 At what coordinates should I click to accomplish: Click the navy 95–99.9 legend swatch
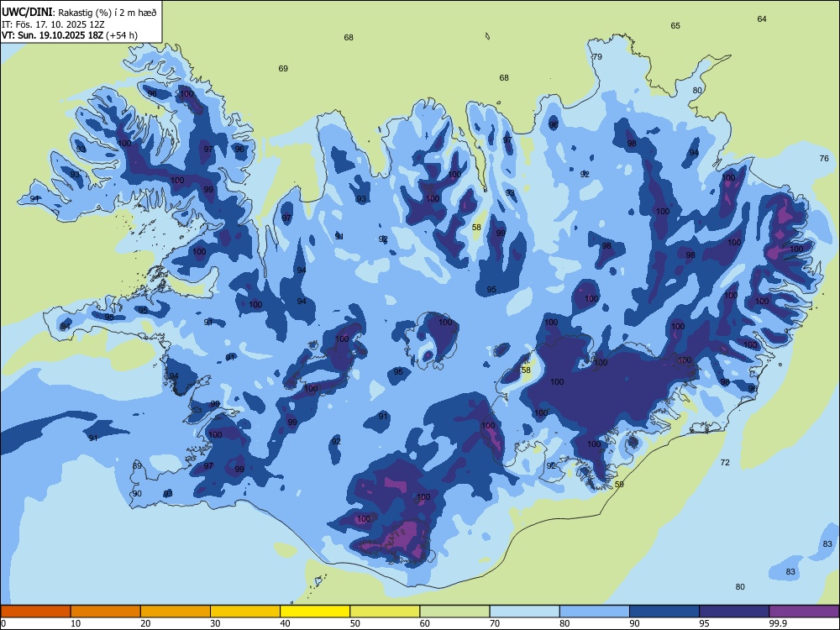(734, 612)
